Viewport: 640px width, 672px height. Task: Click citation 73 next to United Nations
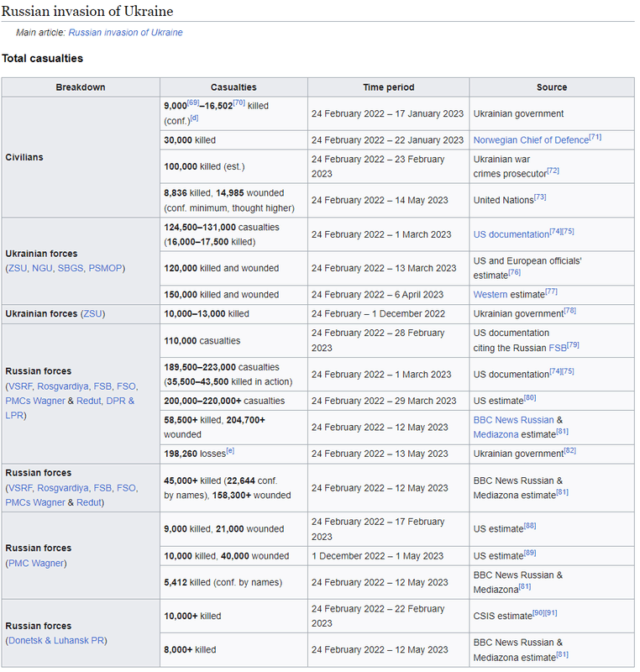(540, 197)
